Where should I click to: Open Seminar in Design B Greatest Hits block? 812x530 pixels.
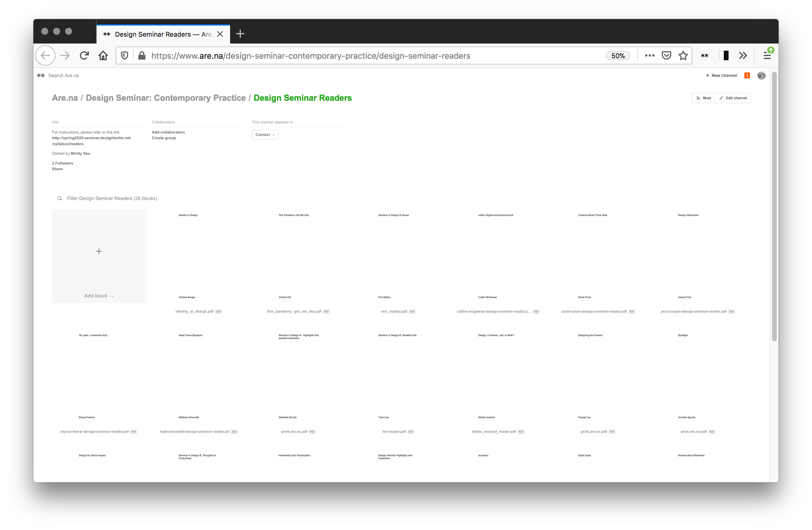click(399, 376)
